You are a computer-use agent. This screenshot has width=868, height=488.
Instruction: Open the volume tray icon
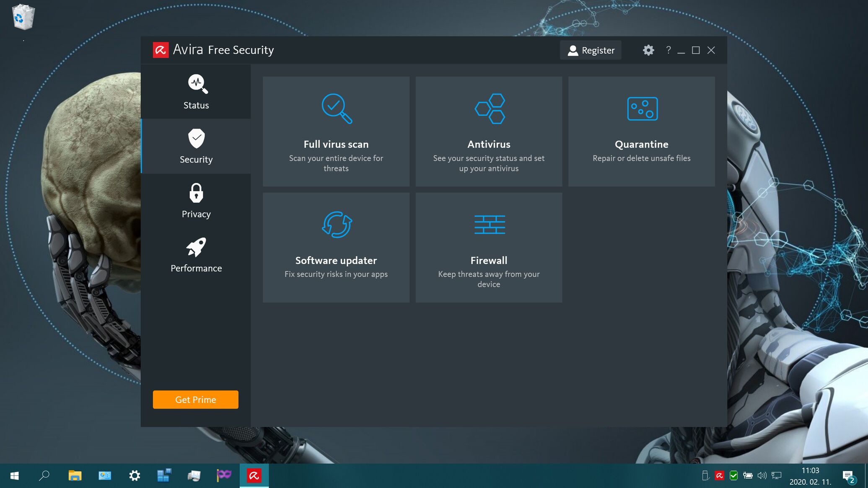click(762, 476)
